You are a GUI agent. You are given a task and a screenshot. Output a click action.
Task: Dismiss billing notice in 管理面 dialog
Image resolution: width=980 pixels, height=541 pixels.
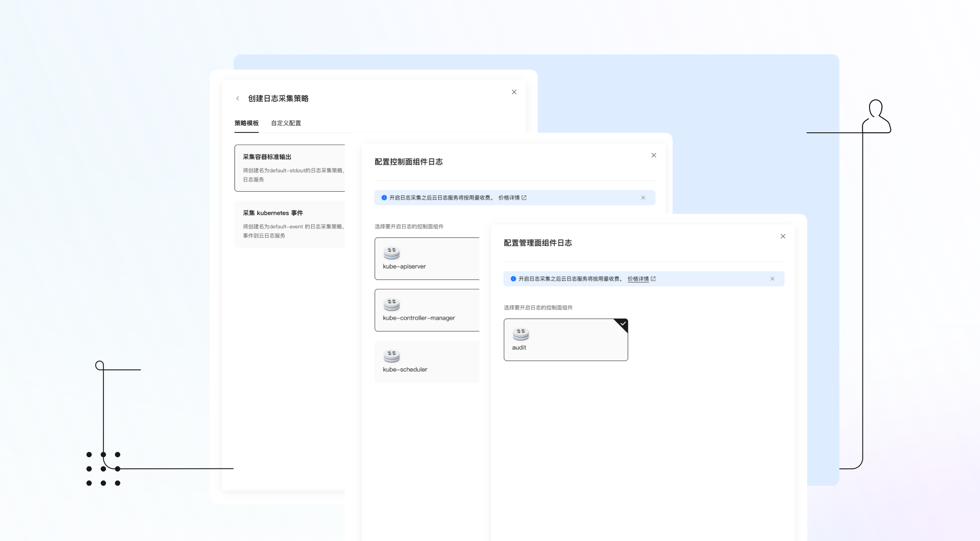click(772, 279)
